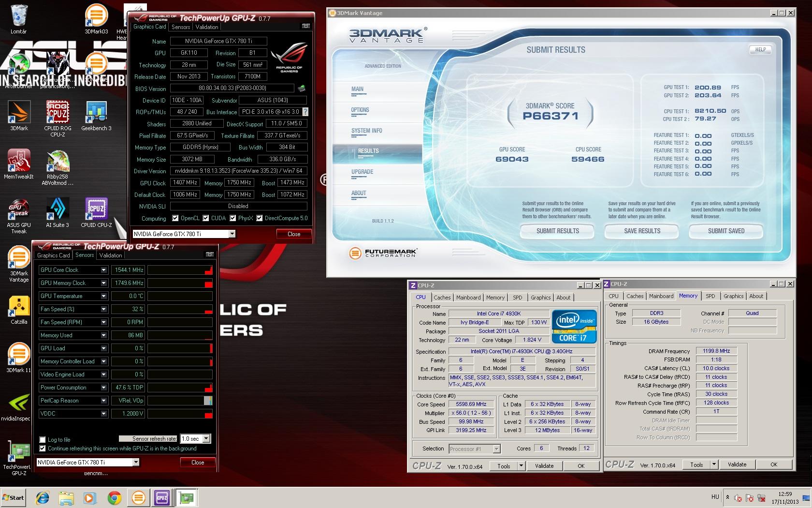The image size is (812, 508).
Task: Click the BIOS save chip icon in GPU-Z
Action: pyautogui.click(x=302, y=88)
